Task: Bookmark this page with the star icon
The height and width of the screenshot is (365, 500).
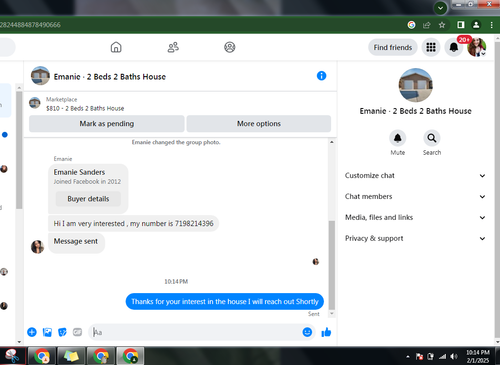Action: 442,25
